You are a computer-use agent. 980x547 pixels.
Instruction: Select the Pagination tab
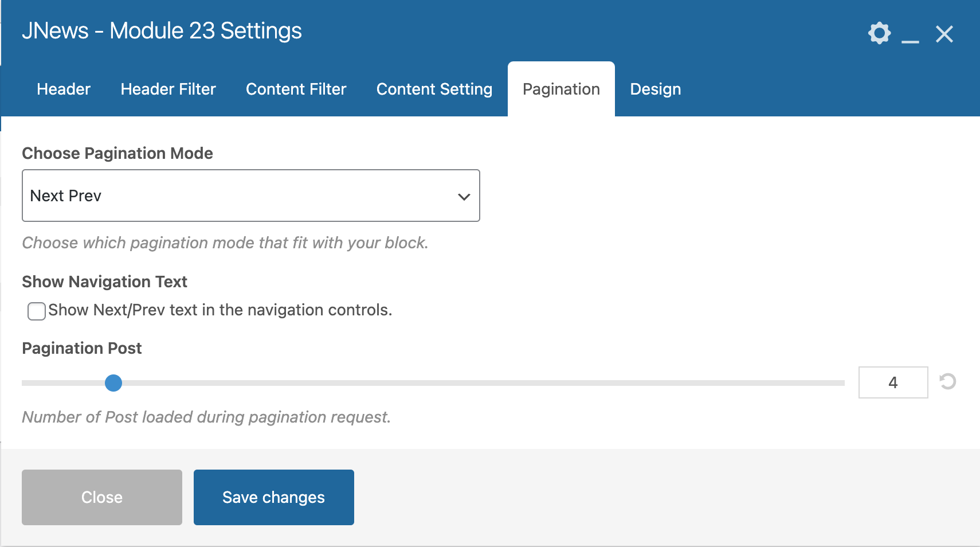561,89
